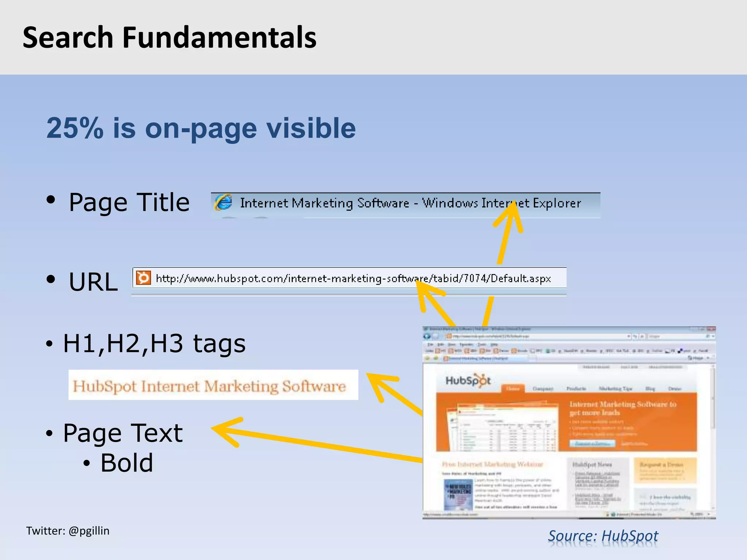The height and width of the screenshot is (560, 747).
Task: Open the Demo tab on HubSpot site
Action: pyautogui.click(x=674, y=389)
